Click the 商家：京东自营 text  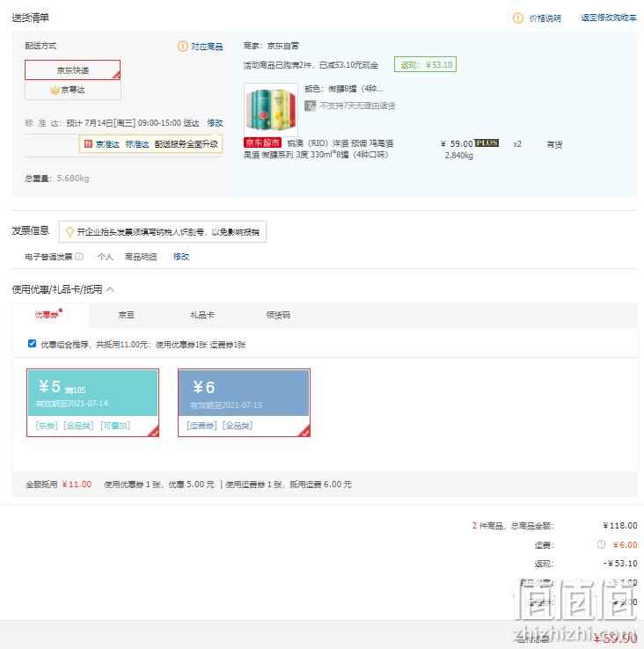click(x=271, y=46)
